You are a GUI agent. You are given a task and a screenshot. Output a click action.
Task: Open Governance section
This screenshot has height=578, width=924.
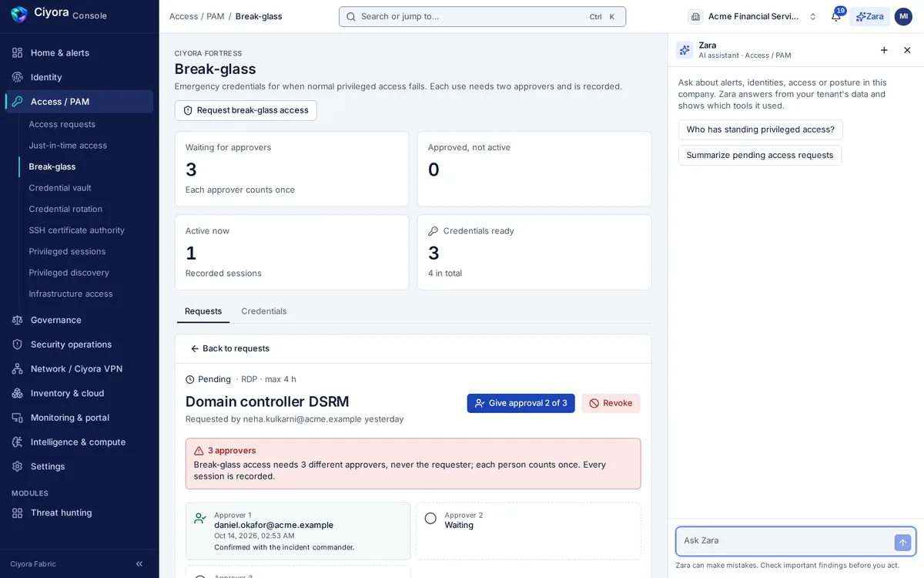point(79,320)
